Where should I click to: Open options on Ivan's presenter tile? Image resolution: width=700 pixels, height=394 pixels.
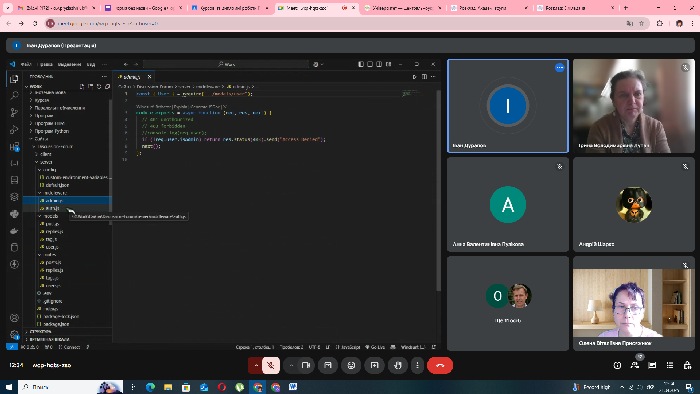[560, 67]
